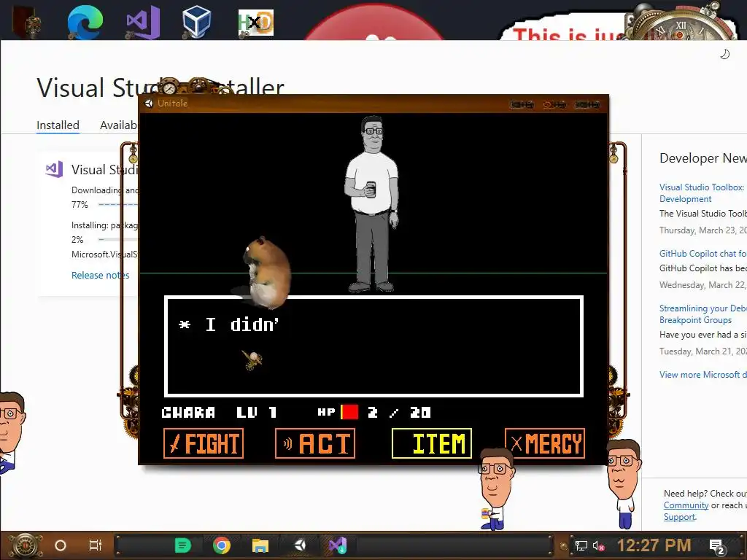This screenshot has height=560, width=747.
Task: Minimize the Unitale window
Action: click(522, 104)
